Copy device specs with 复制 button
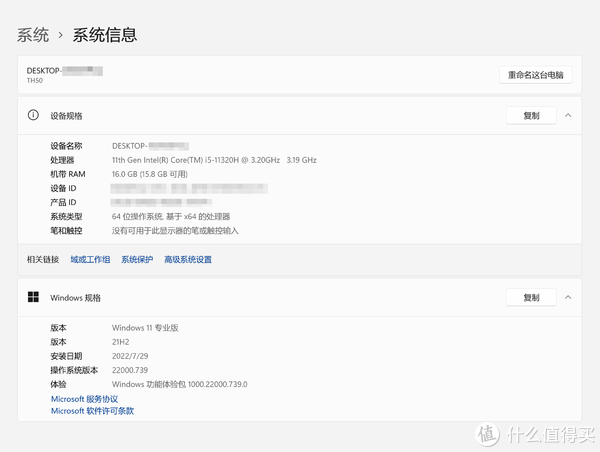Screen dimensions: 600x452 [x=531, y=115]
